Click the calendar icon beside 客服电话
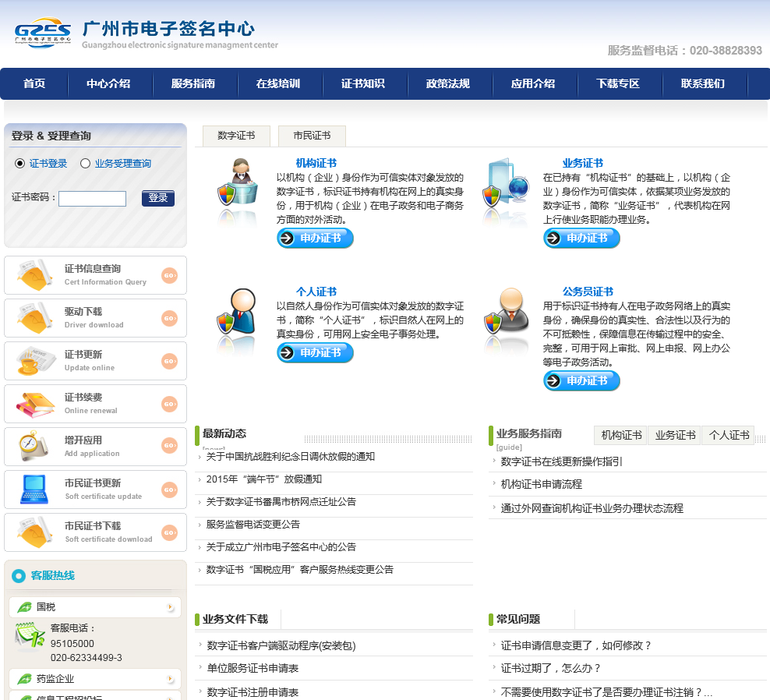This screenshot has height=700, width=770. [29, 635]
